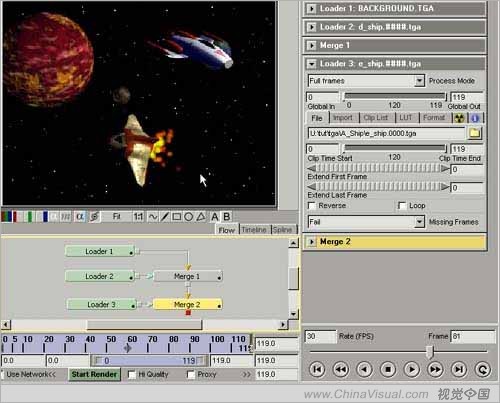Click the Extend First Frame slider
Screen dimensions: 500x403
[378, 169]
